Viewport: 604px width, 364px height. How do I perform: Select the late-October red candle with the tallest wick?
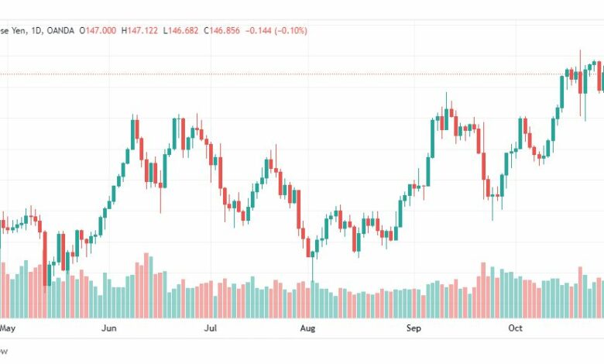(x=580, y=82)
